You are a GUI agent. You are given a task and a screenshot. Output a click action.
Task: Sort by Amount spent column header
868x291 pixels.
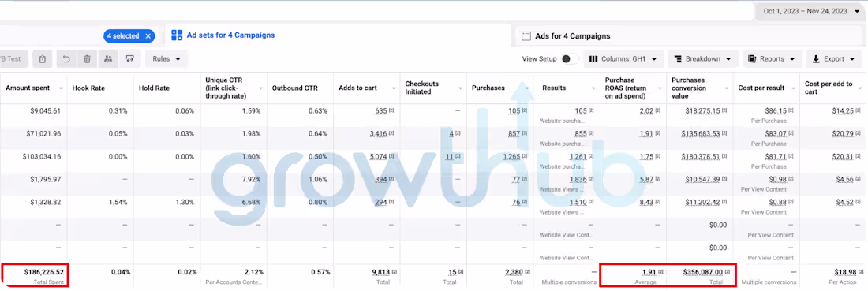coord(27,88)
